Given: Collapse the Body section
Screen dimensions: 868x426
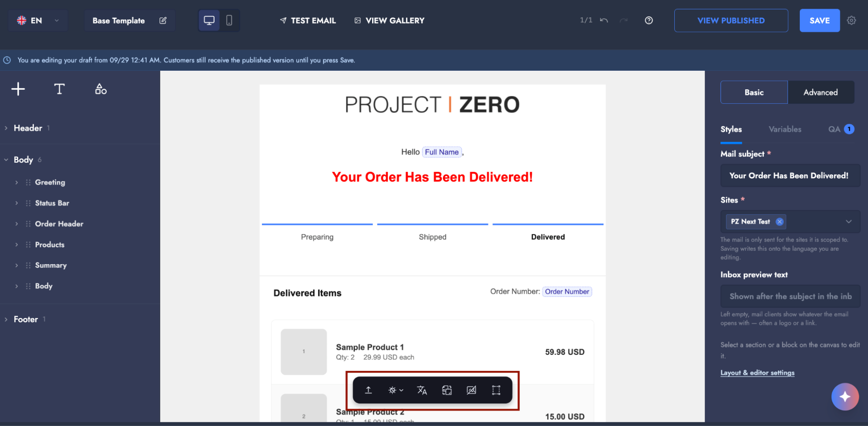Looking at the screenshot, I should (x=6, y=160).
